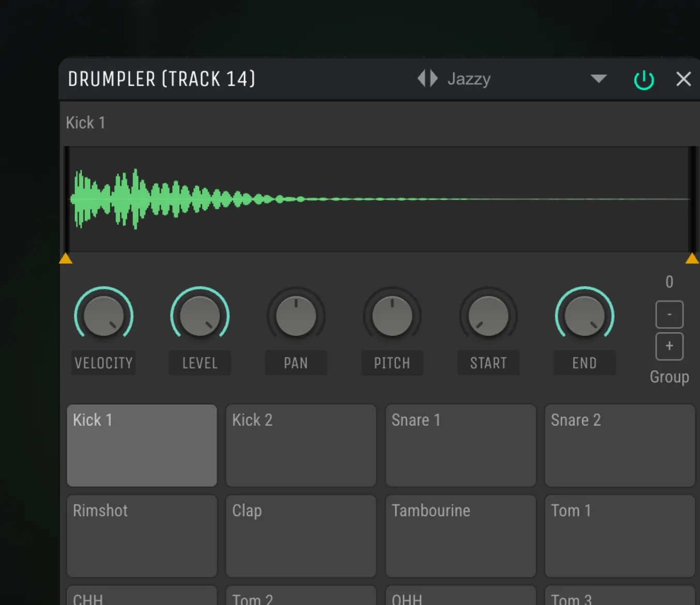The height and width of the screenshot is (605, 700).
Task: Click the Kick 1 waveform display
Action: [379, 199]
